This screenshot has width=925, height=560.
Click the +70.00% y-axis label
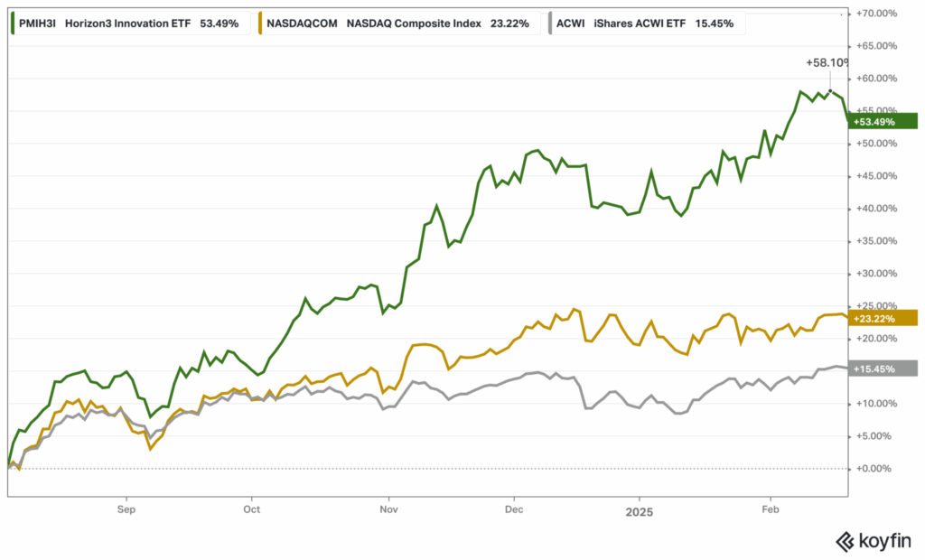(873, 14)
